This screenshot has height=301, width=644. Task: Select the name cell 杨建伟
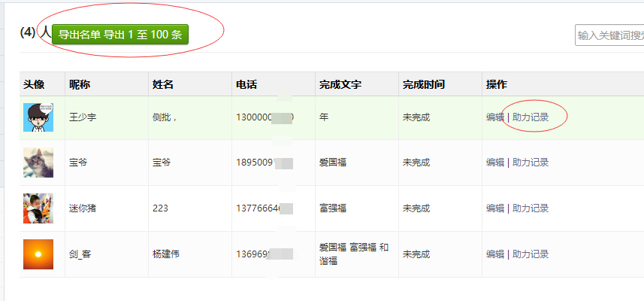[x=166, y=254]
